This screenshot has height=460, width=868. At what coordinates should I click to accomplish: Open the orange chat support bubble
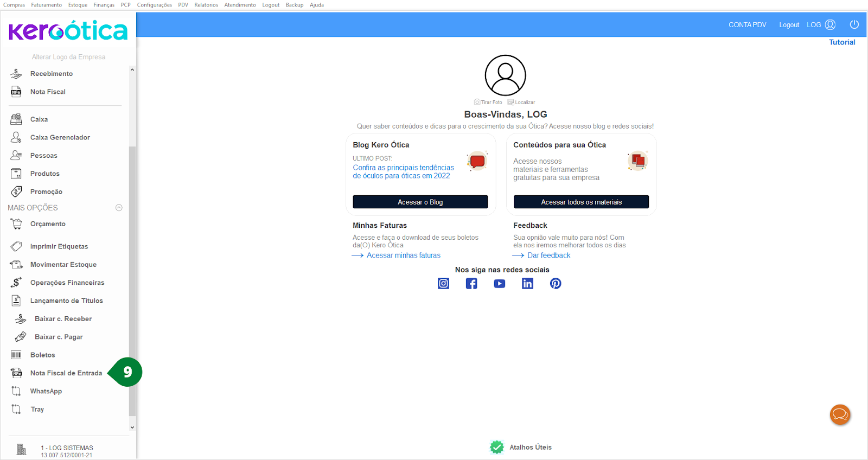click(840, 415)
